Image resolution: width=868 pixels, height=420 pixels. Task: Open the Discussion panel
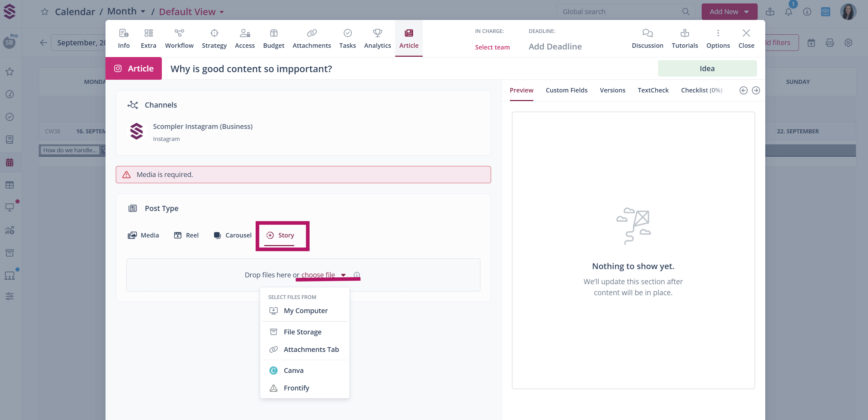[647, 38]
